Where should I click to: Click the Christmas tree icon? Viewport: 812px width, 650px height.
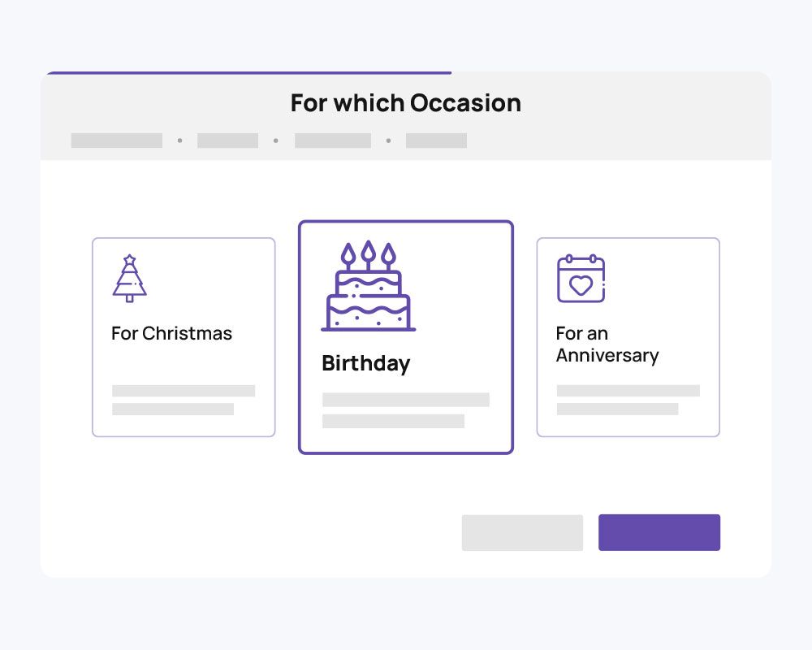pos(129,279)
